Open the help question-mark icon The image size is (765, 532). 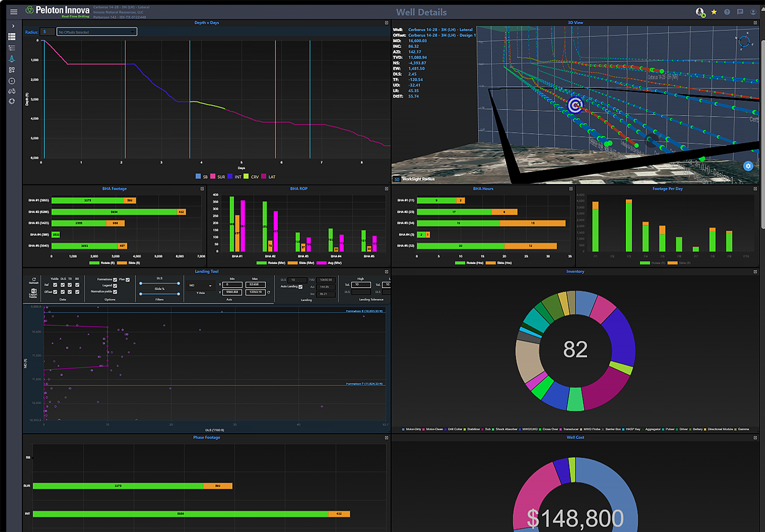727,11
